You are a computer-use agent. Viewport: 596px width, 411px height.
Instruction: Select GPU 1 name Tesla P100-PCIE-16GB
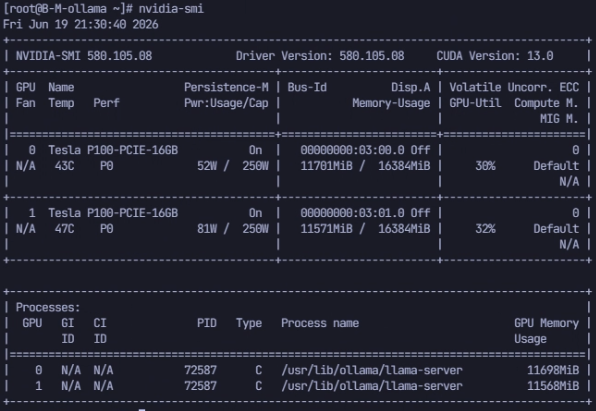tap(113, 213)
